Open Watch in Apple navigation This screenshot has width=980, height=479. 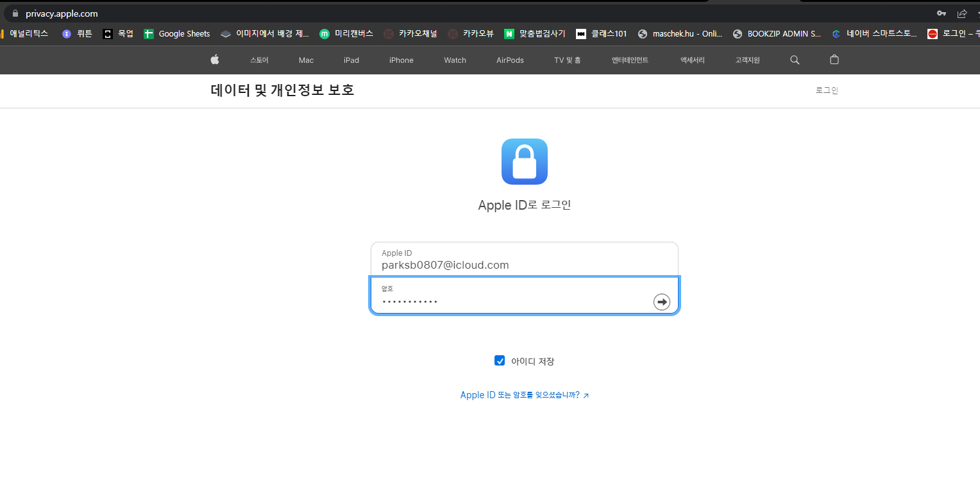[x=455, y=60]
